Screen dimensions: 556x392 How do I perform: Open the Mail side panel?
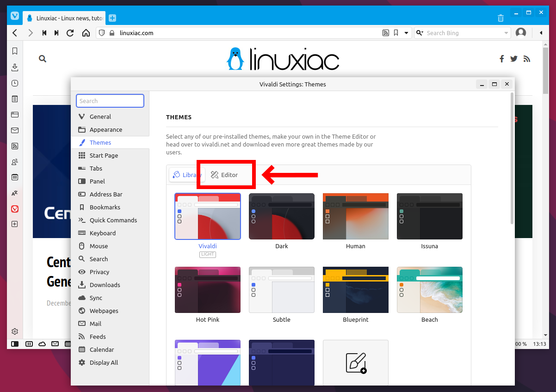coord(15,130)
